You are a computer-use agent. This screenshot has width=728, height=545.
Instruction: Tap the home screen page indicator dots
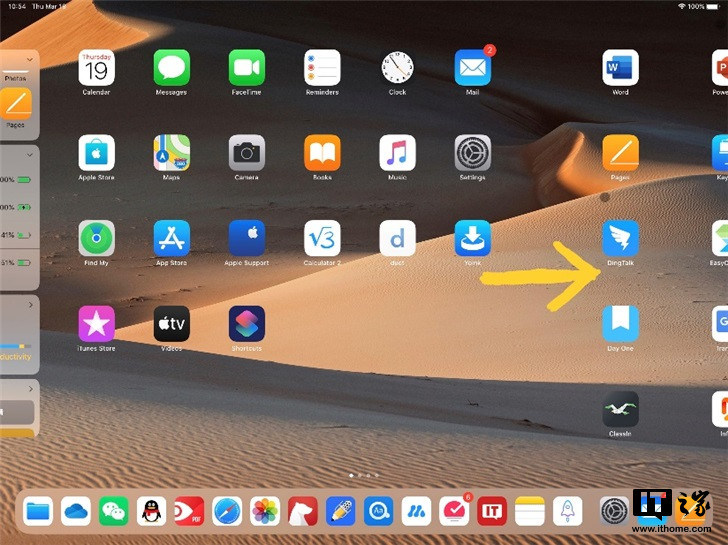[x=364, y=475]
